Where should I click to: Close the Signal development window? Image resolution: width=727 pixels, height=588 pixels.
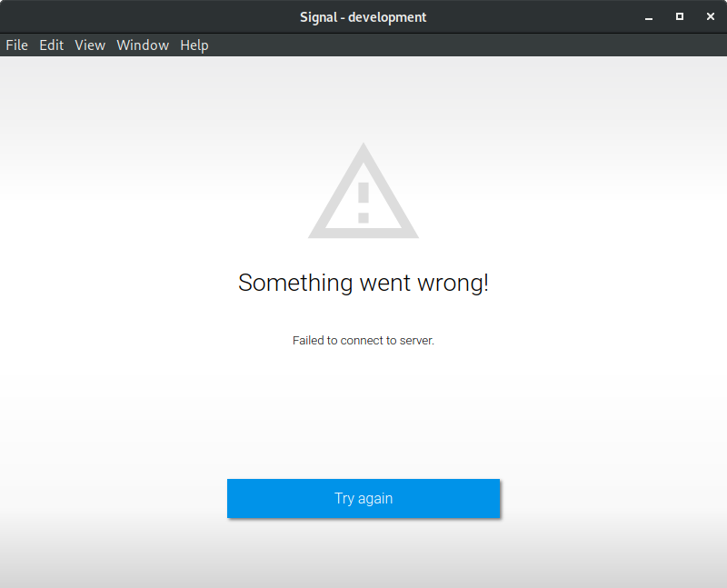point(711,16)
